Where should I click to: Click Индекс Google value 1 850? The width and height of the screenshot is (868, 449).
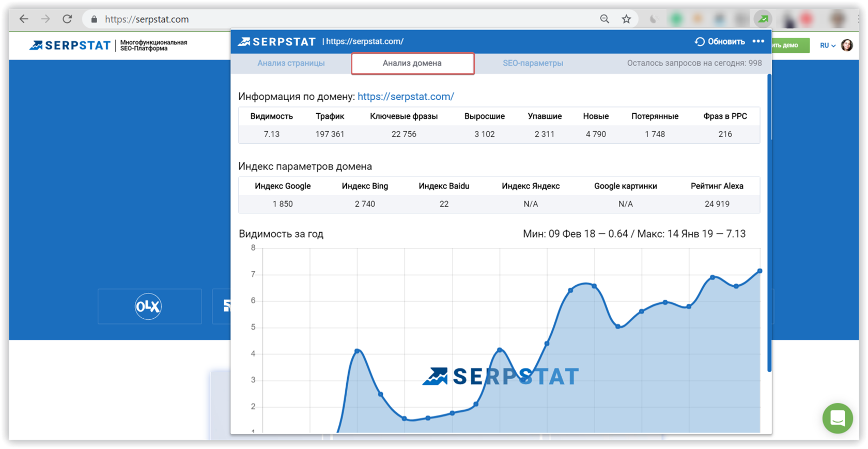pos(283,204)
